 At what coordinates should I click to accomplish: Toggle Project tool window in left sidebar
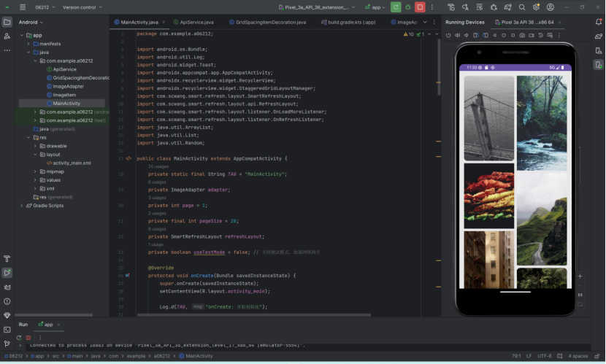[x=7, y=23]
